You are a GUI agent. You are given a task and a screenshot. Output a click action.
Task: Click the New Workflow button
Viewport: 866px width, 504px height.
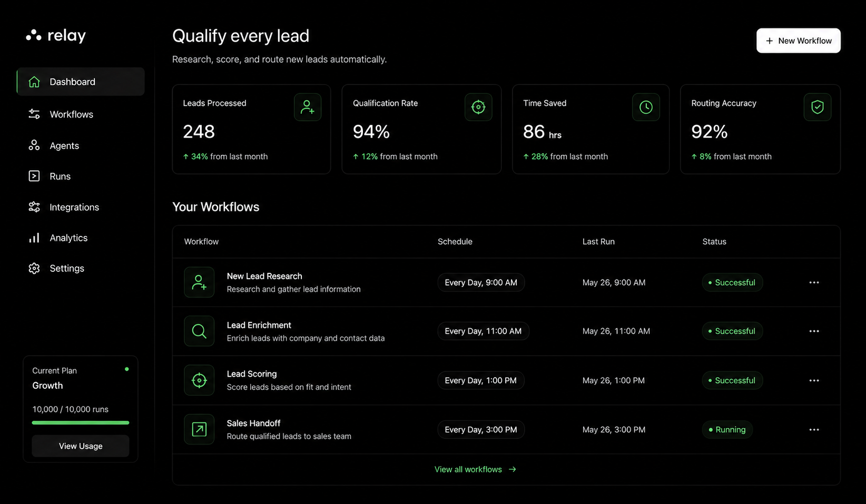click(x=799, y=41)
